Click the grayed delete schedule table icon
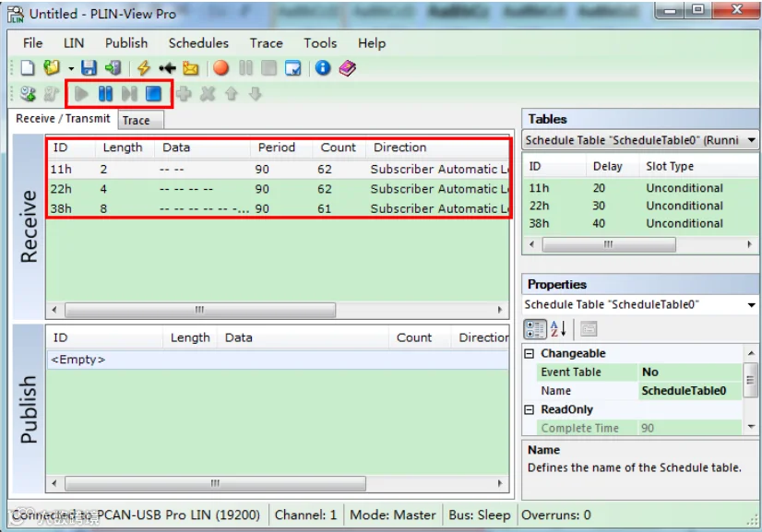 [51, 93]
